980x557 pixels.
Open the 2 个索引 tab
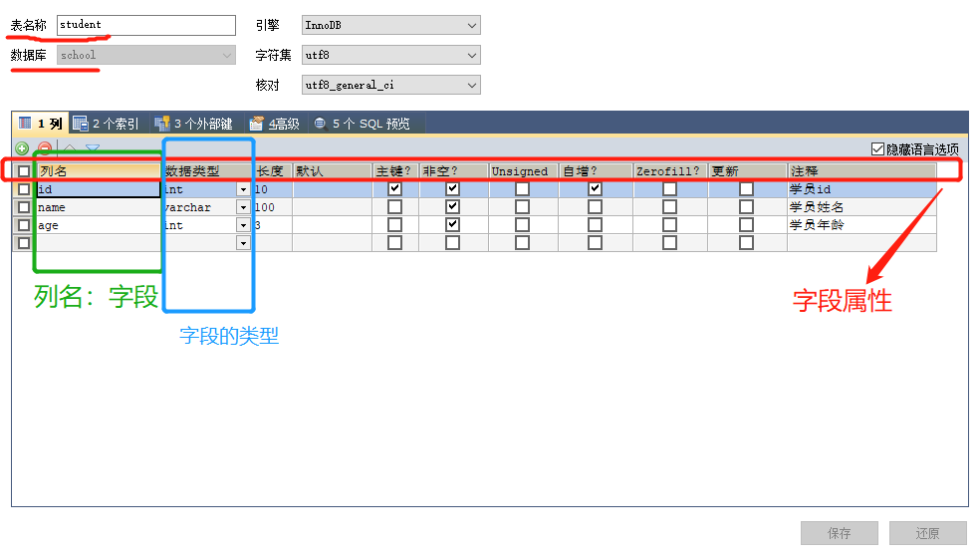tap(106, 124)
